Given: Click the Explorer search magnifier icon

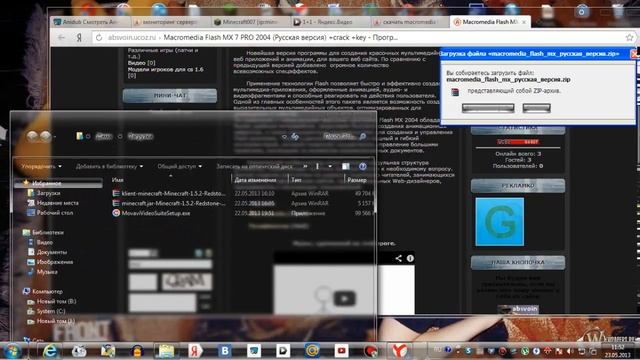Looking at the screenshot, I should pyautogui.click(x=362, y=136).
